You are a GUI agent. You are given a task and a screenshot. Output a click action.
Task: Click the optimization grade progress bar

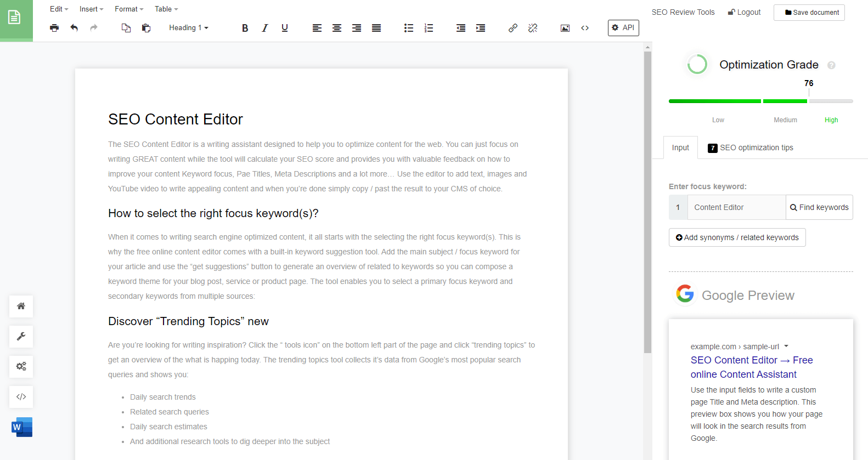click(760, 101)
